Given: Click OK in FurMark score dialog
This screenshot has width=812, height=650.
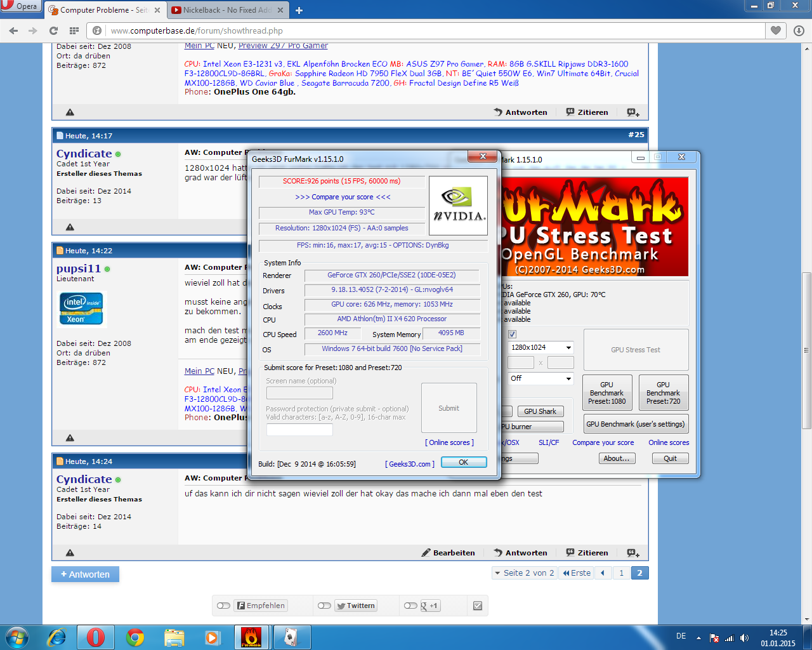Looking at the screenshot, I should tap(464, 462).
